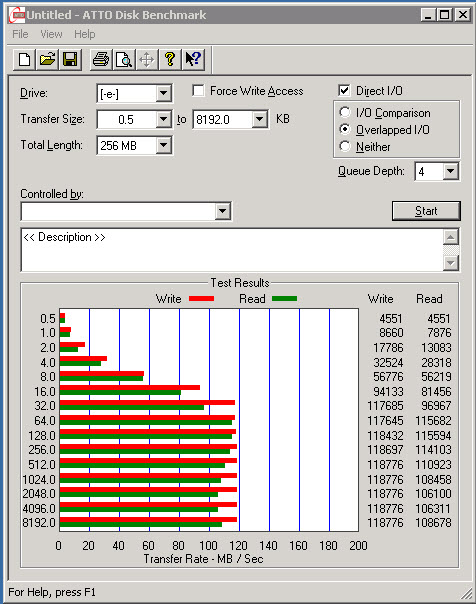Start the disk benchmark
The width and height of the screenshot is (476, 604).
426,211
